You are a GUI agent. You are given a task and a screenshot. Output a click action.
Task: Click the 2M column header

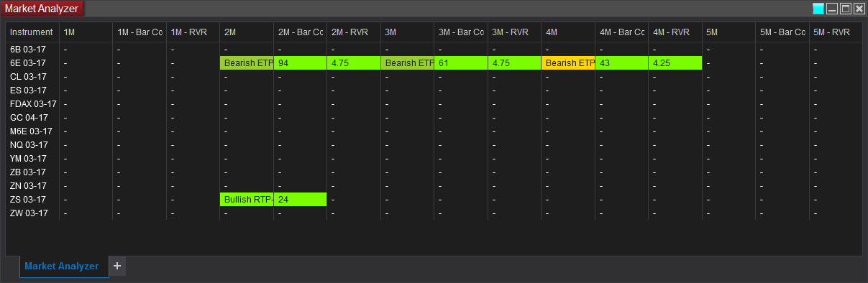click(x=247, y=32)
